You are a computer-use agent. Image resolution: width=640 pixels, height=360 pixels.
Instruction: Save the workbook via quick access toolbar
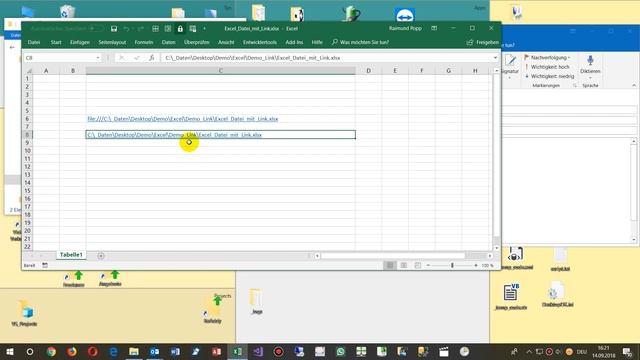point(114,29)
